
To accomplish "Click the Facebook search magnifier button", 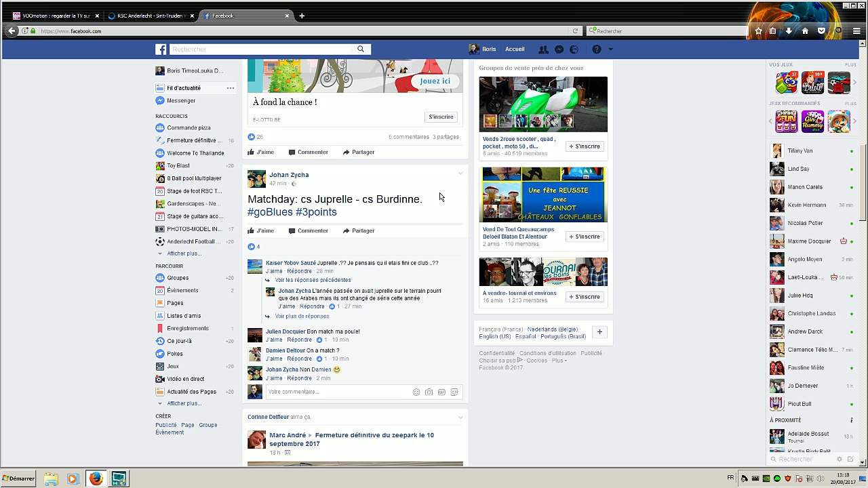I will (361, 49).
